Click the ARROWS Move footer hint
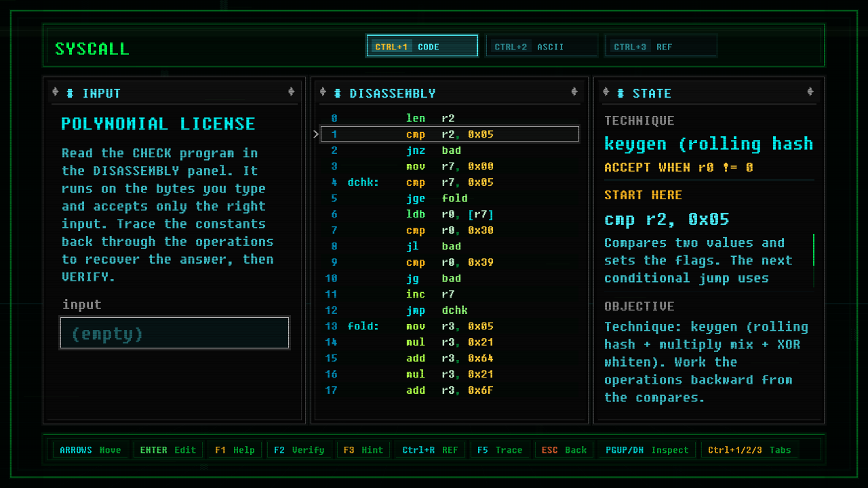868x488 pixels. 90,450
